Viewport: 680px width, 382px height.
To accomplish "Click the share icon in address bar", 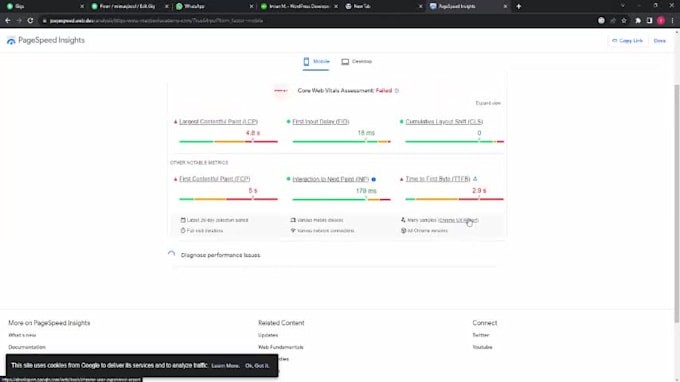I will click(x=613, y=20).
